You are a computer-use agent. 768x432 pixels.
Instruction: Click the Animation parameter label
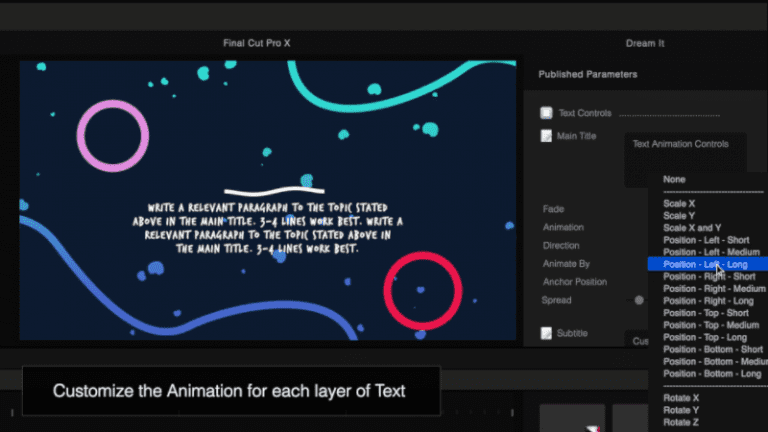click(563, 227)
